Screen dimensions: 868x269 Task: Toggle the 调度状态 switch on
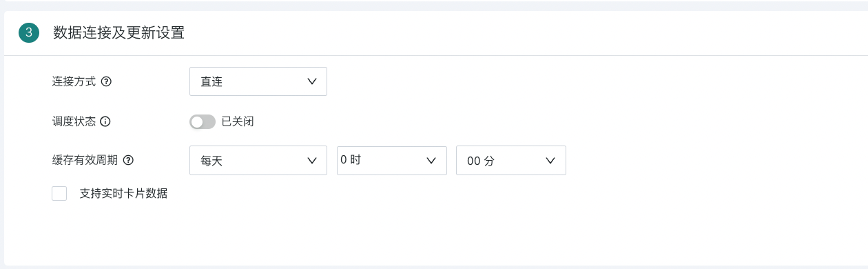203,122
